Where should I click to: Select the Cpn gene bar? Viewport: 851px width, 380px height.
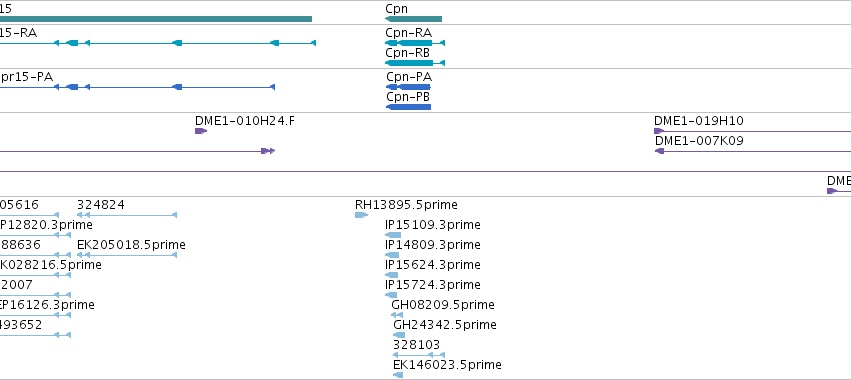click(x=413, y=19)
